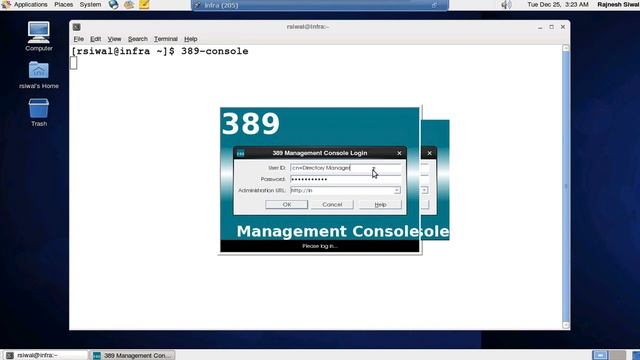This screenshot has height=360, width=640.
Task: Open the terminal Help menu
Action: coord(191,39)
